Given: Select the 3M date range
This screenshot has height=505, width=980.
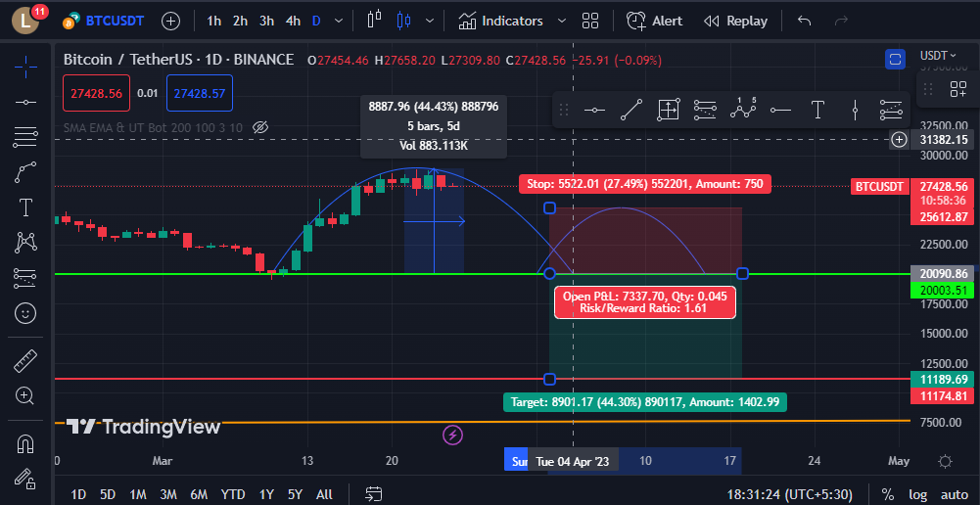Looking at the screenshot, I should pos(168,494).
